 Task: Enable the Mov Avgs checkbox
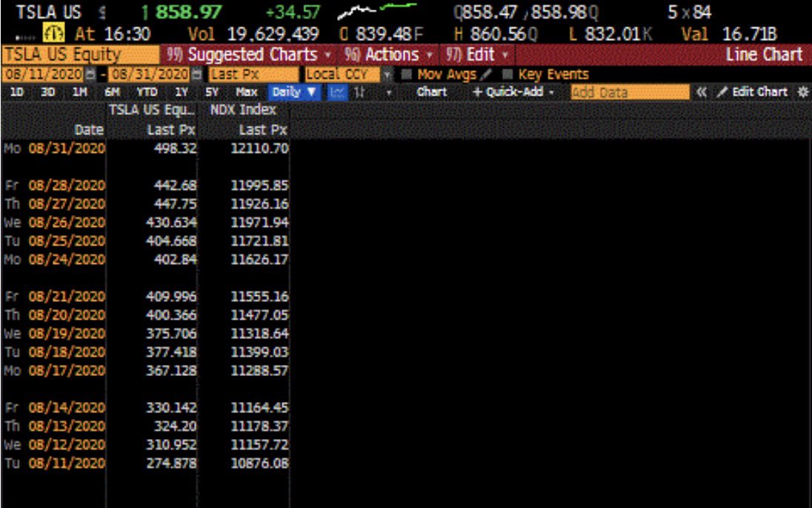pos(407,75)
